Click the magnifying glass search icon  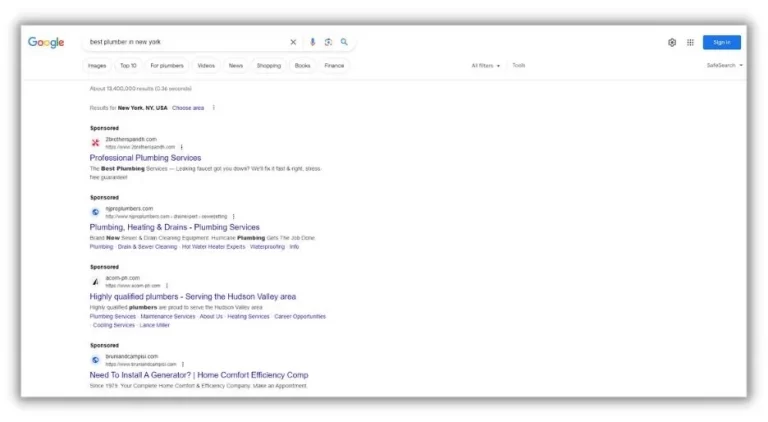coord(344,42)
